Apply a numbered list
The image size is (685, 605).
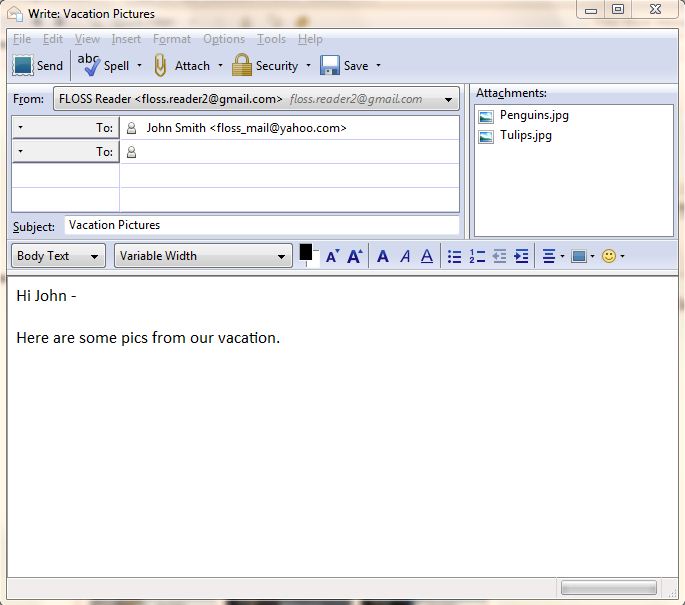click(x=477, y=256)
